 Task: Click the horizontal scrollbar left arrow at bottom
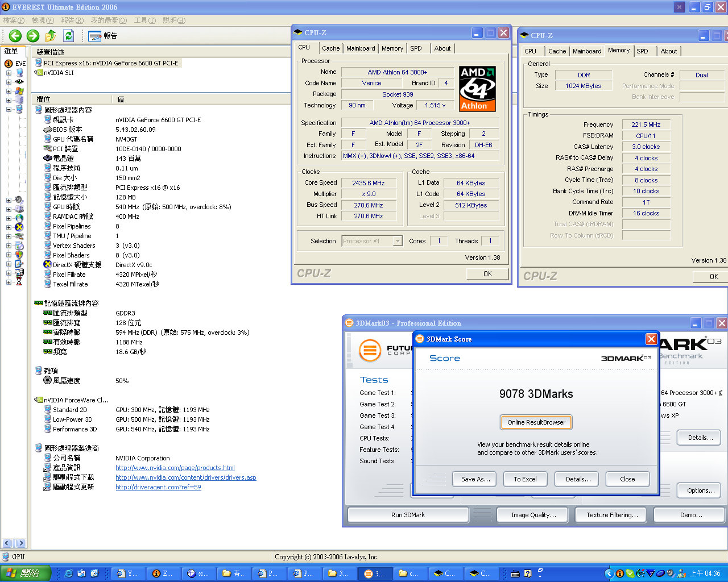(7, 543)
